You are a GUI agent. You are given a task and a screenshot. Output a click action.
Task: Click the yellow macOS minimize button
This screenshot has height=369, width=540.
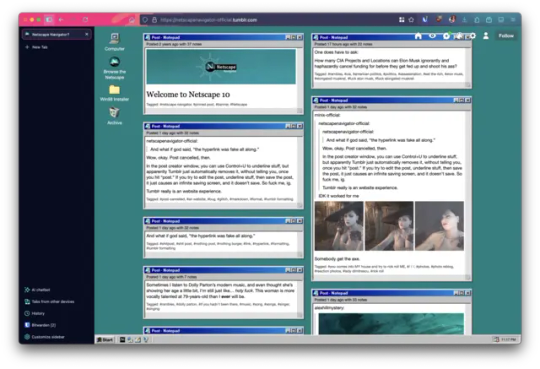[x=32, y=20]
